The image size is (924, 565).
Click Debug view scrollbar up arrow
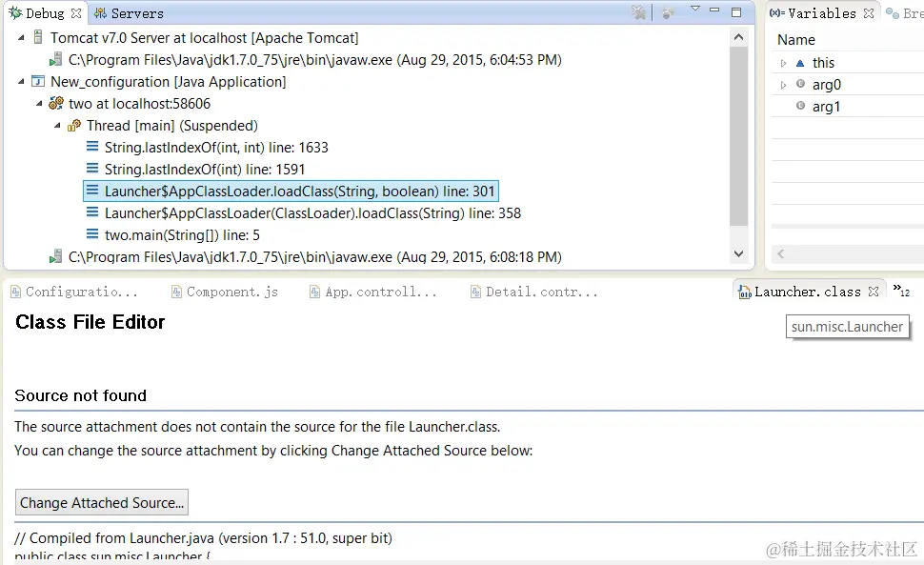(x=738, y=37)
